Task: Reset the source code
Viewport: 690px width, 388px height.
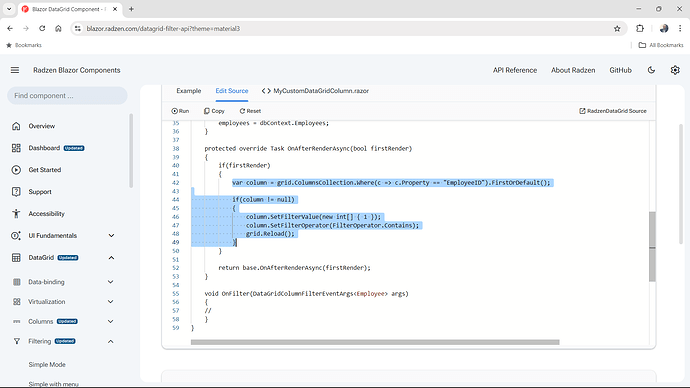Action: [x=250, y=111]
